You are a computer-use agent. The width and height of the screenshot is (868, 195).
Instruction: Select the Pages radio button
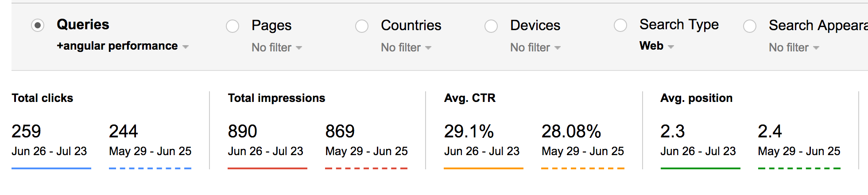coord(232,26)
